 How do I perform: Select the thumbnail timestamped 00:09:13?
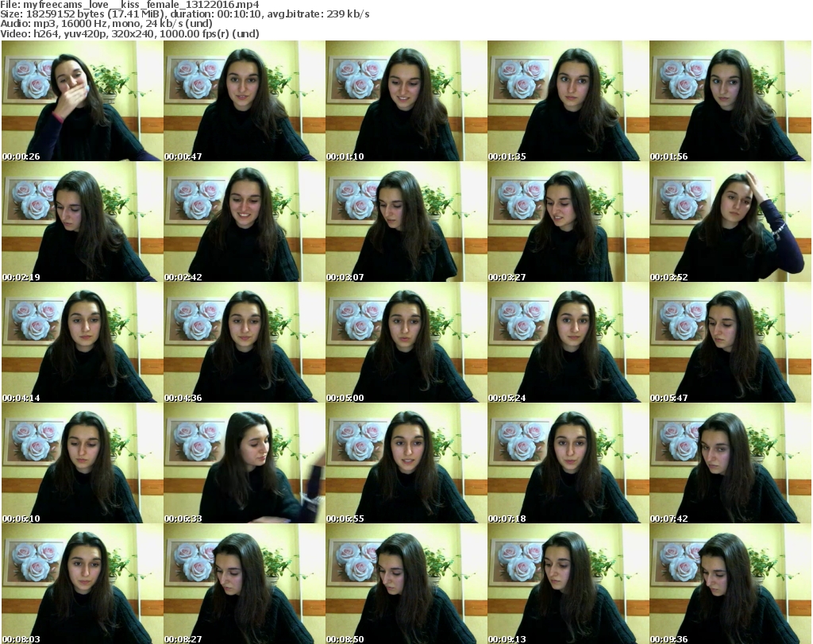[x=568, y=584]
